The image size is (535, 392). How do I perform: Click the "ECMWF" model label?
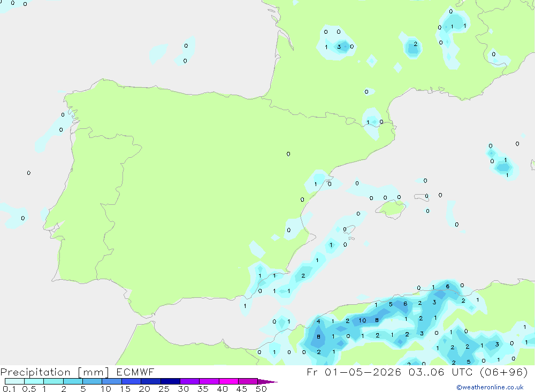[x=135, y=372]
